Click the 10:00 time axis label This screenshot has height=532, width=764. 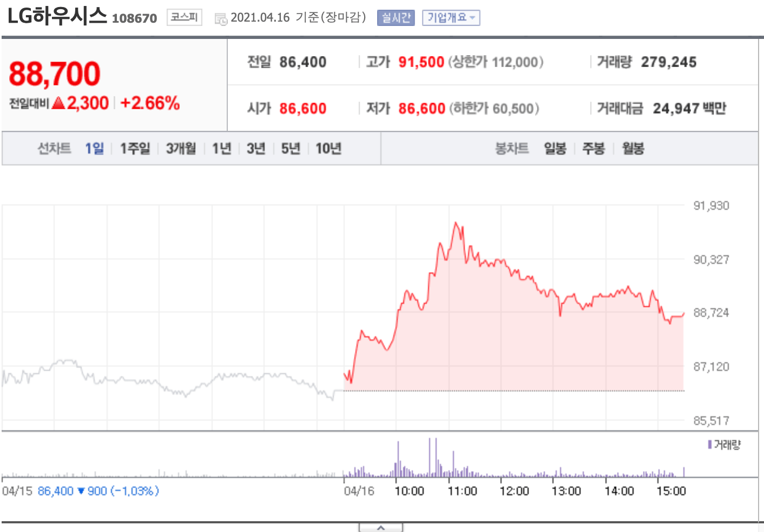pos(409,491)
